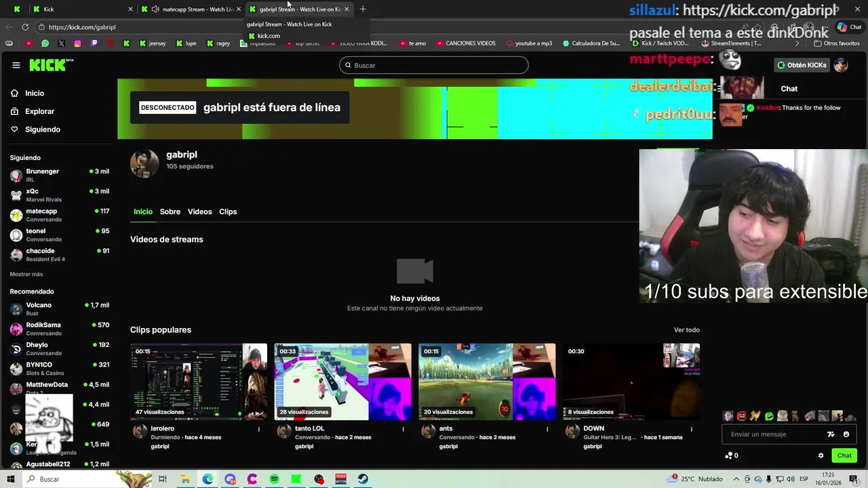Open the emoji picker in chat input
Image resolution: width=868 pixels, height=488 pixels.
pyautogui.click(x=846, y=434)
